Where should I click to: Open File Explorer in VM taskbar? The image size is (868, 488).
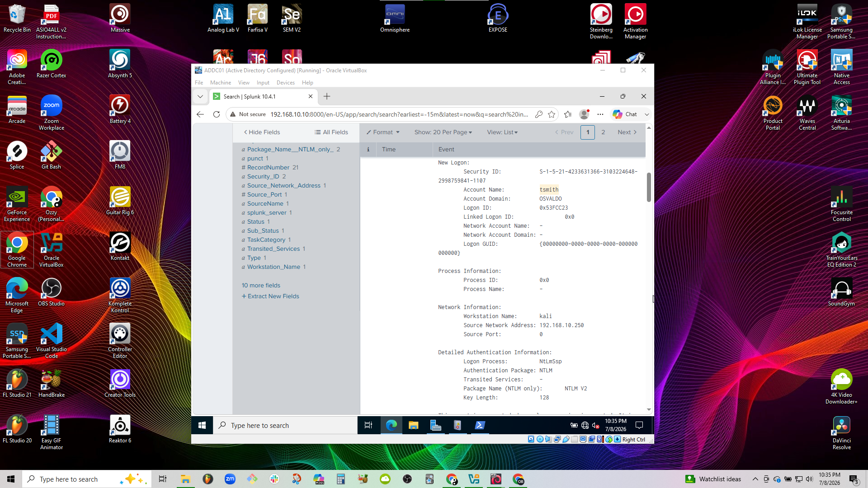coord(413,425)
